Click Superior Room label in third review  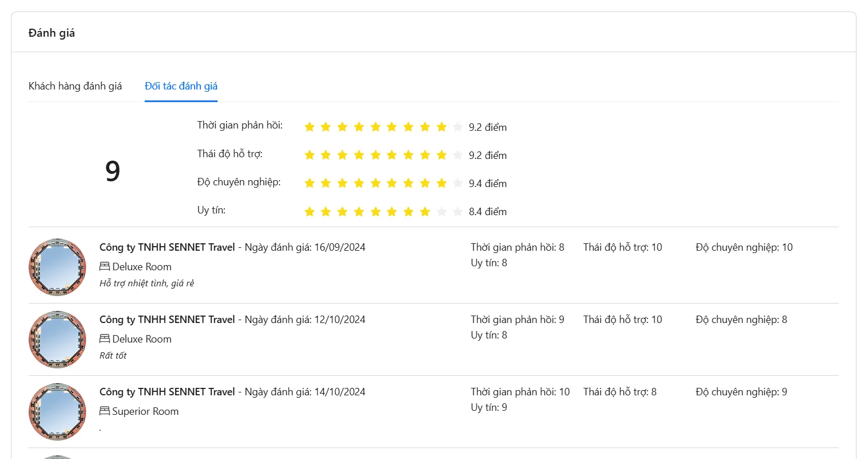tap(145, 411)
